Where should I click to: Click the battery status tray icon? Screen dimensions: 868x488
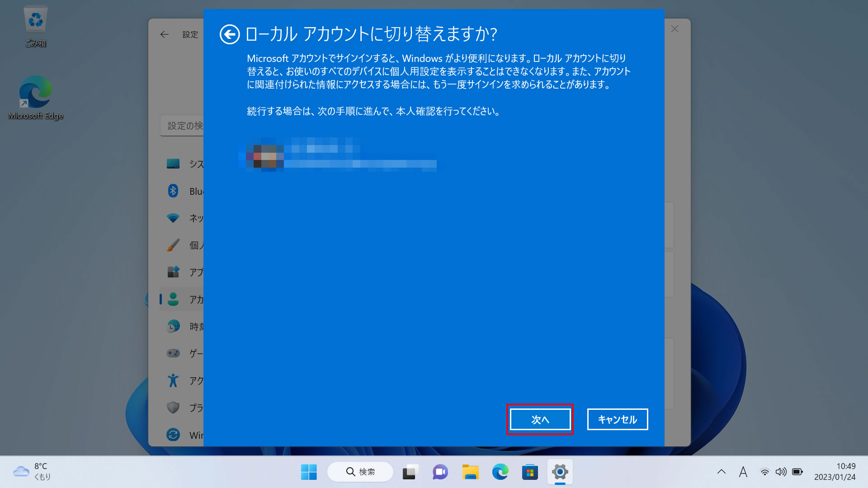797,472
